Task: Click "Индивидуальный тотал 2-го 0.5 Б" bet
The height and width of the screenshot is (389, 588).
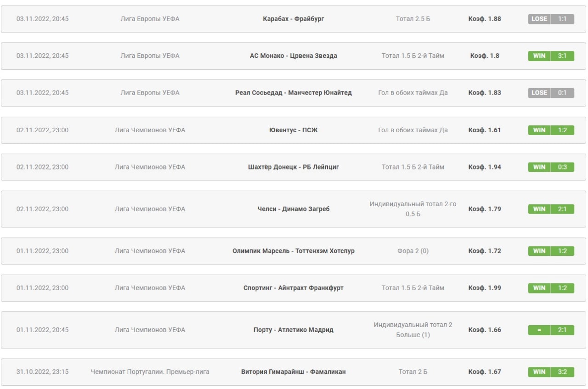Action: (413, 209)
